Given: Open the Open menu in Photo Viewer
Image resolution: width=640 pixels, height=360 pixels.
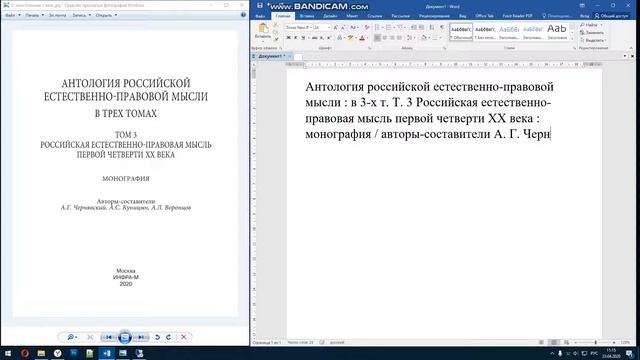Looking at the screenshot, I should point(106,15).
